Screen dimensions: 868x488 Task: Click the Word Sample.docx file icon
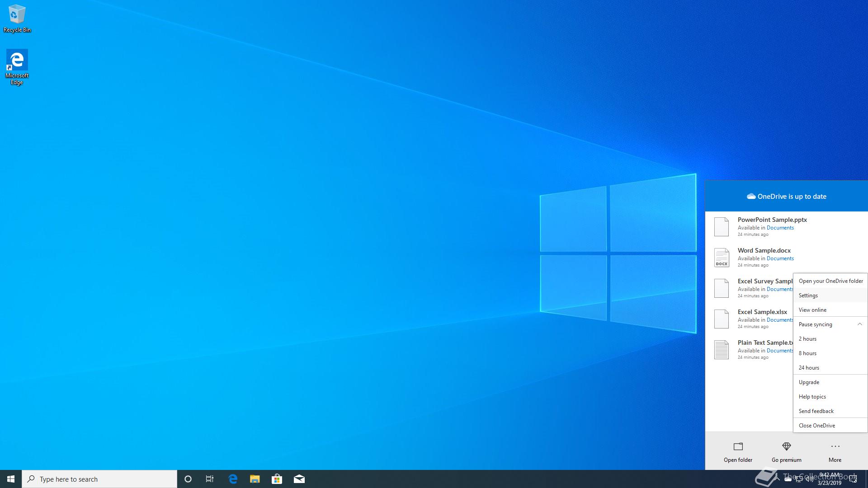pos(722,258)
